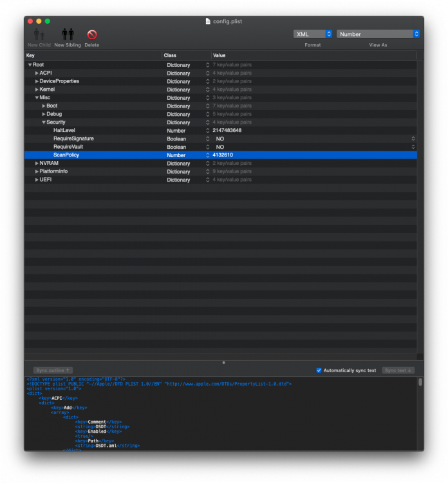
Task: Click the split-view divider handle dot
Action: [x=224, y=363]
